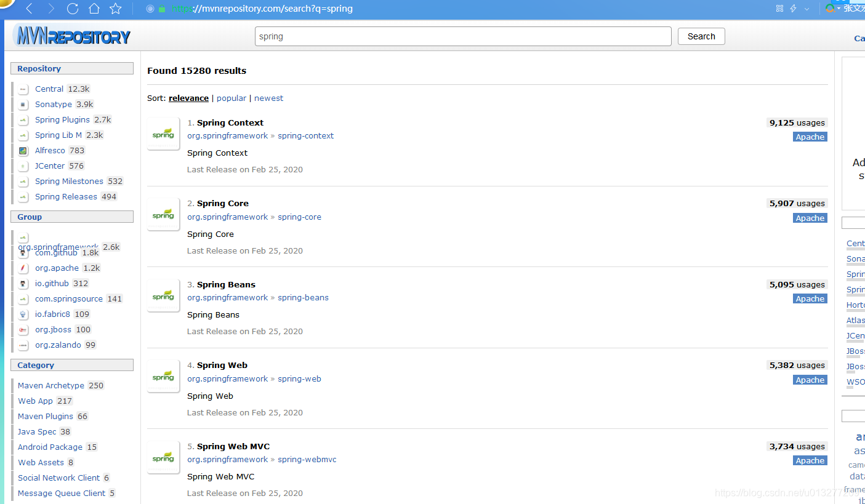Viewport: 865px width, 504px height.
Task: Click the lightning speed mode icon
Action: tap(794, 9)
